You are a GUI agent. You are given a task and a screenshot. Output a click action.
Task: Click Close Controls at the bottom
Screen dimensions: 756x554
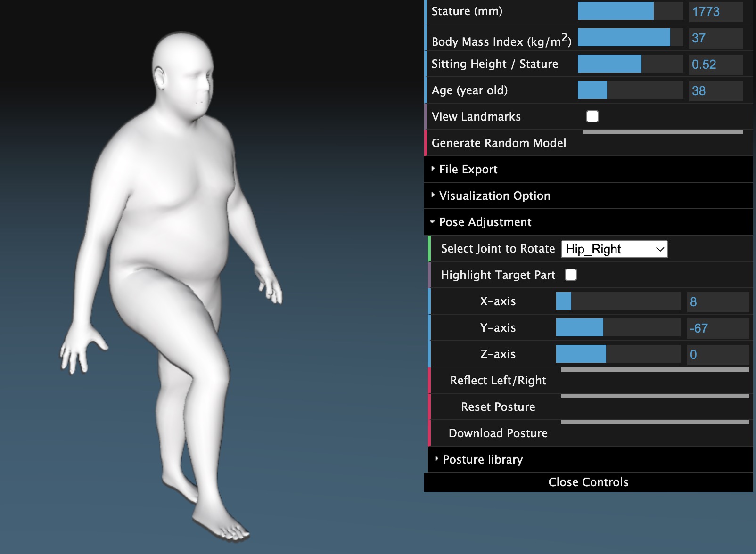588,481
